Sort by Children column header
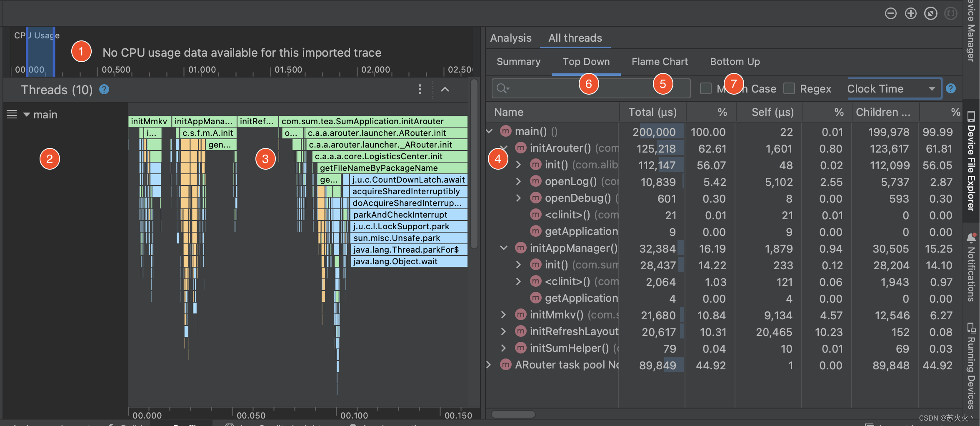 click(886, 112)
